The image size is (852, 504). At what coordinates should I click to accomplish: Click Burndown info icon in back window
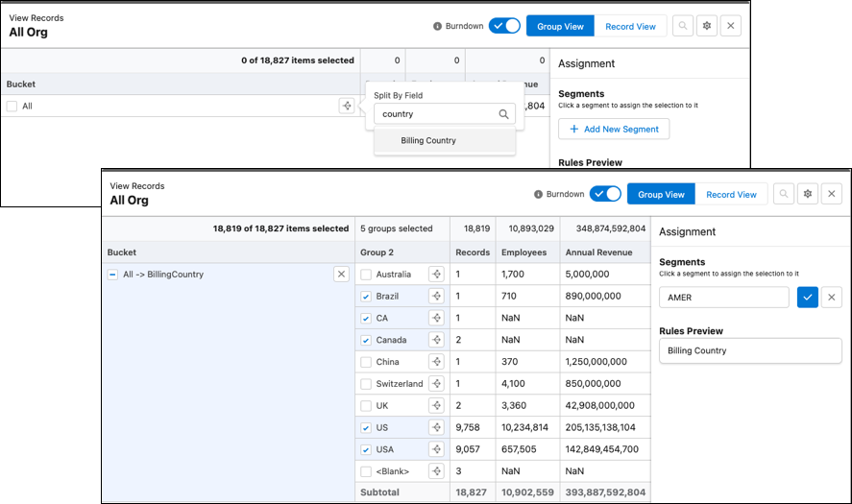click(437, 26)
